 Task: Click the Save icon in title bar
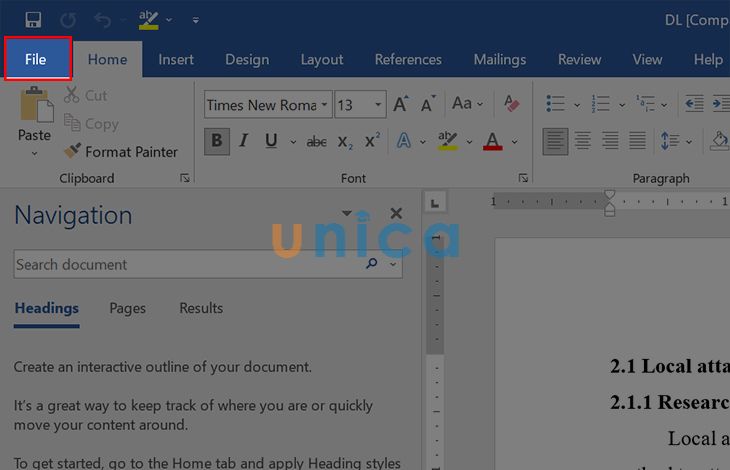(33, 20)
